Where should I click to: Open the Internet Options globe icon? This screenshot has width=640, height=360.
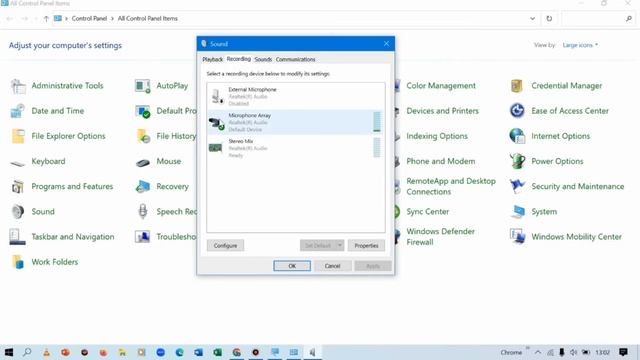coord(517,136)
